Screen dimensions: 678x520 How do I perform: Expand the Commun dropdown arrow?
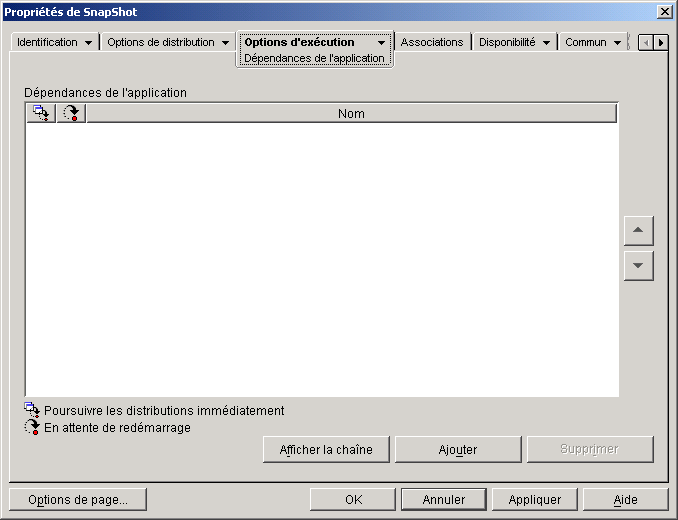(x=617, y=43)
